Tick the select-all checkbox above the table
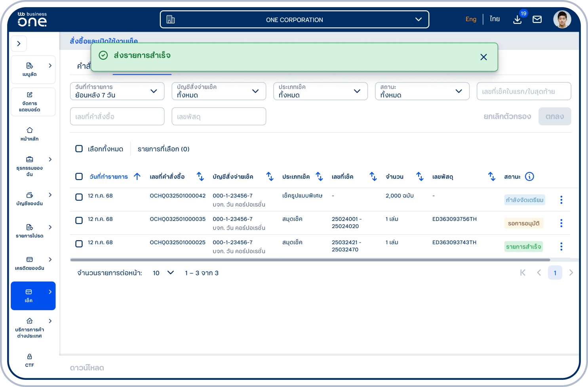The width and height of the screenshot is (588, 387). point(79,149)
